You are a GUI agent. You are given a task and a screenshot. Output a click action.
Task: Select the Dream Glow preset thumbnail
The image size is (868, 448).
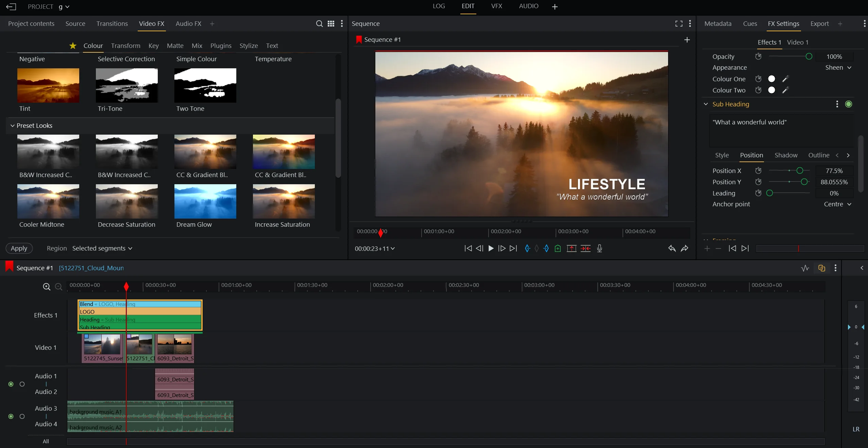(x=205, y=201)
